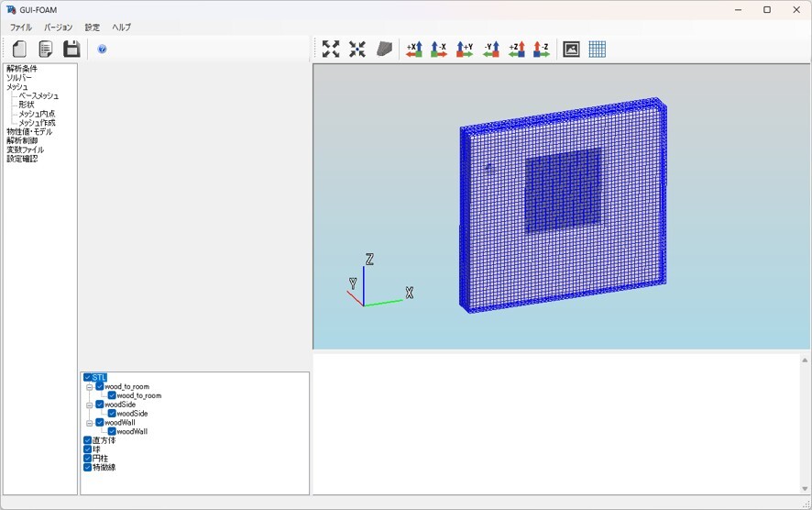Set view to -Y direction
Viewport: 812px width, 510px height.
pos(491,50)
